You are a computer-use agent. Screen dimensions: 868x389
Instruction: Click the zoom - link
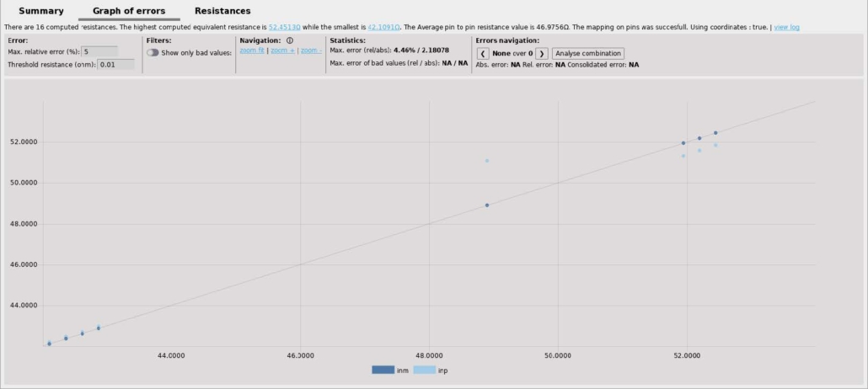[311, 51]
